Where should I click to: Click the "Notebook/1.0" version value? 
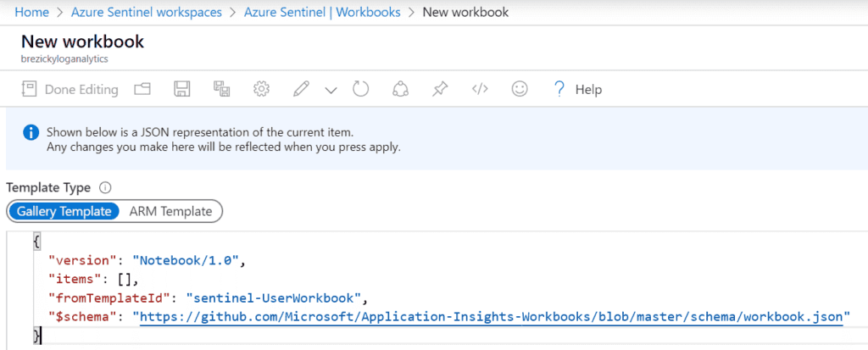click(x=184, y=260)
